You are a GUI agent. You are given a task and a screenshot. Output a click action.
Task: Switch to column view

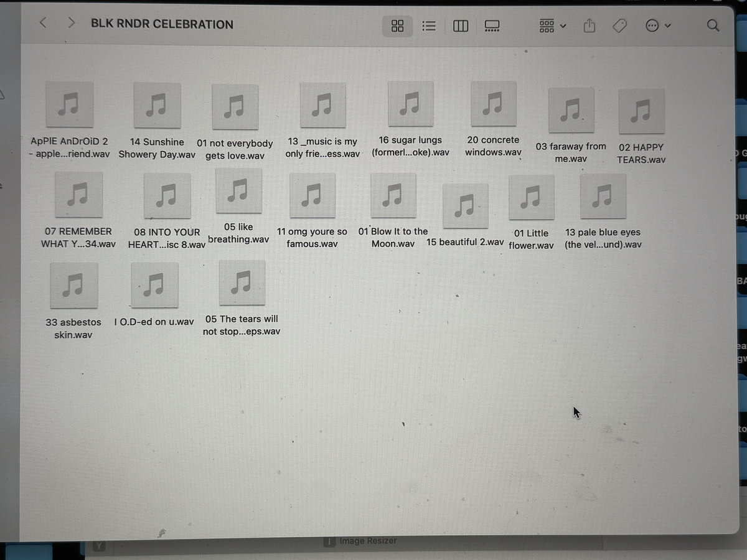point(461,26)
